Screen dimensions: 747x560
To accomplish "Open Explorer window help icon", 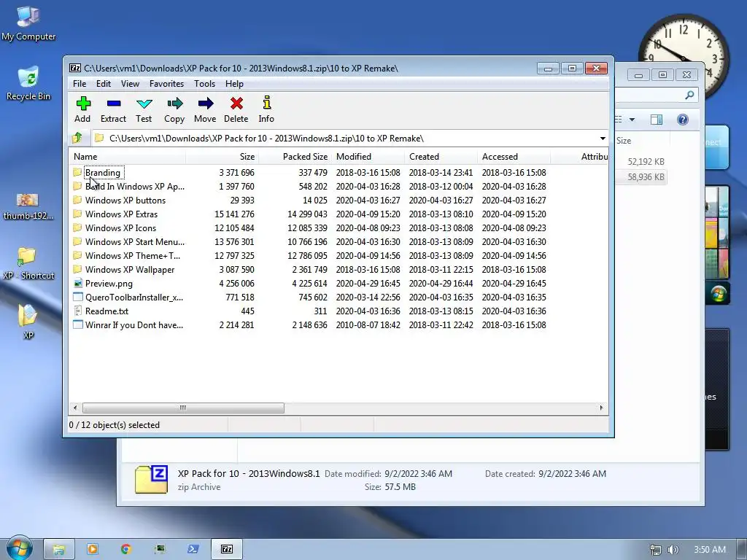I will (683, 120).
